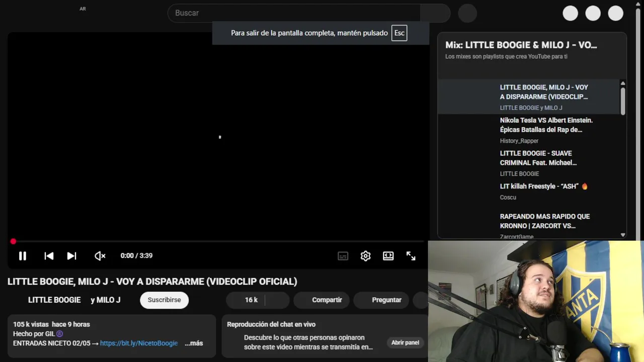This screenshot has width=644, height=362.
Task: Play LIT killah Freestyle ASH video
Action: (x=529, y=194)
